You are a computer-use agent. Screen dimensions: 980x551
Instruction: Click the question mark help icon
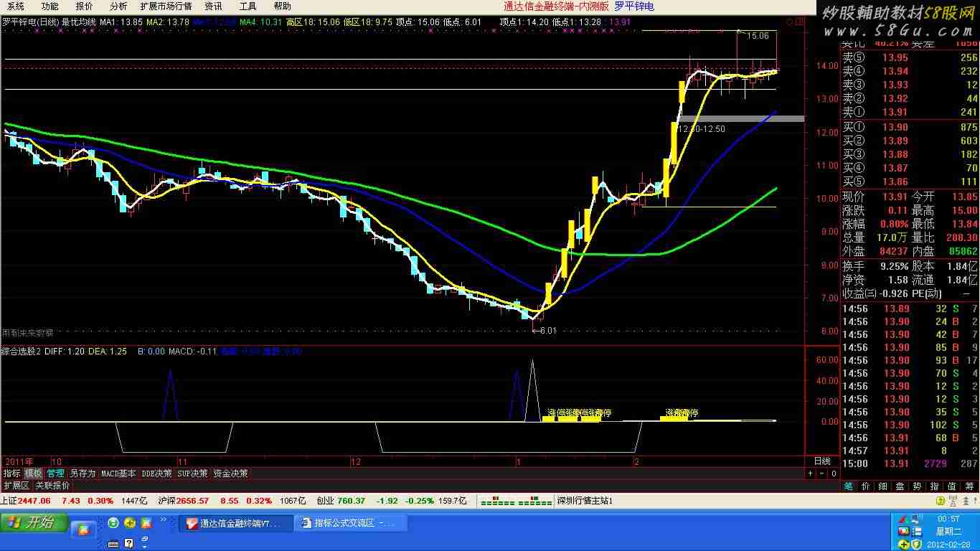coord(129,543)
